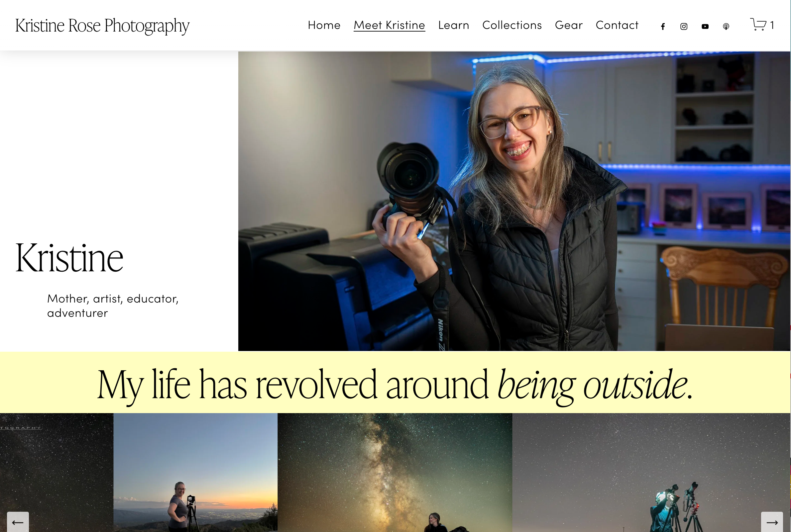Go to previous gallery slide

[x=18, y=522]
